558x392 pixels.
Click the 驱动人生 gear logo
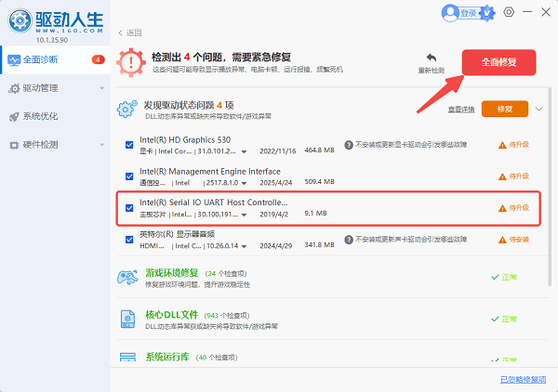tap(20, 20)
